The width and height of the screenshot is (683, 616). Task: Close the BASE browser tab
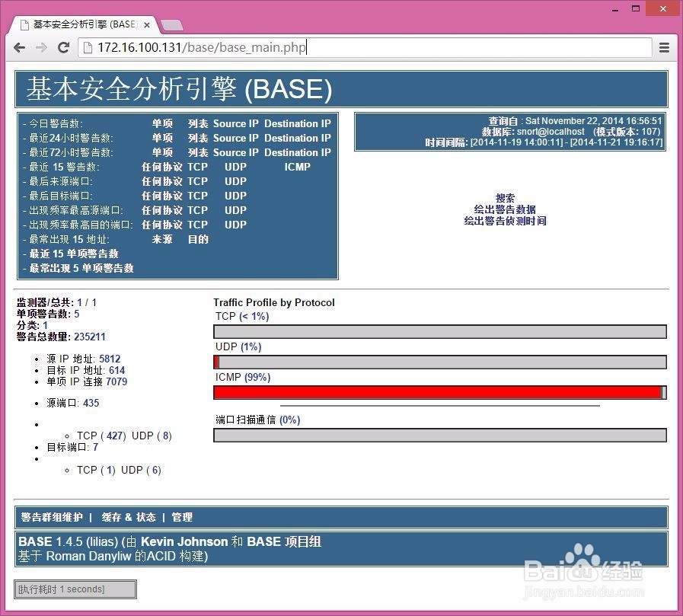pyautogui.click(x=146, y=24)
